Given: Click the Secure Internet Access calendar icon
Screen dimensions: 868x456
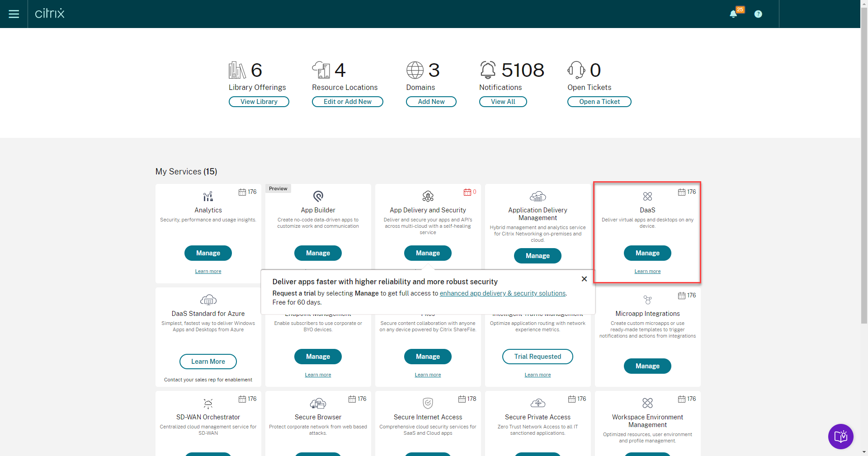Looking at the screenshot, I should pos(462,399).
